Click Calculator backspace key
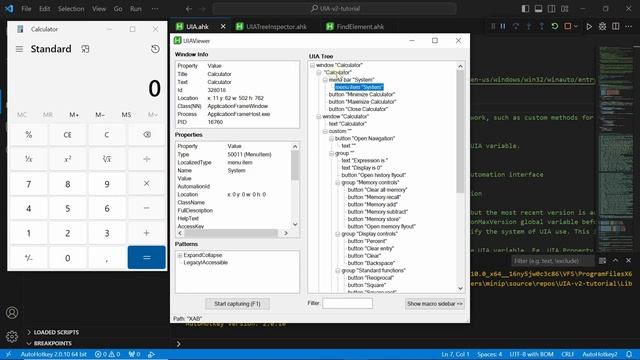The height and width of the screenshot is (360, 640). point(147,134)
